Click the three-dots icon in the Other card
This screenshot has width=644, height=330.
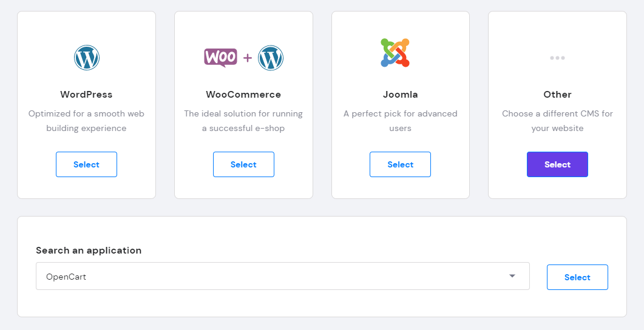coord(557,58)
